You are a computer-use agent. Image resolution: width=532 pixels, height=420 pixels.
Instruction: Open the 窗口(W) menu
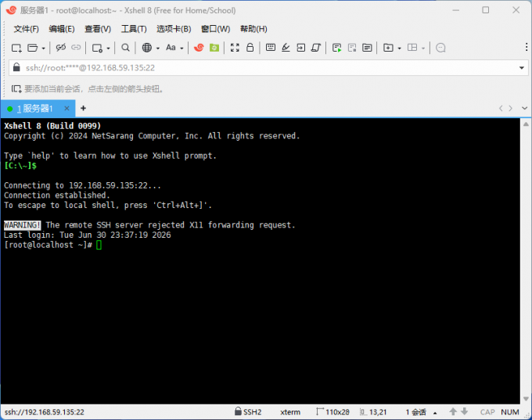tap(215, 29)
